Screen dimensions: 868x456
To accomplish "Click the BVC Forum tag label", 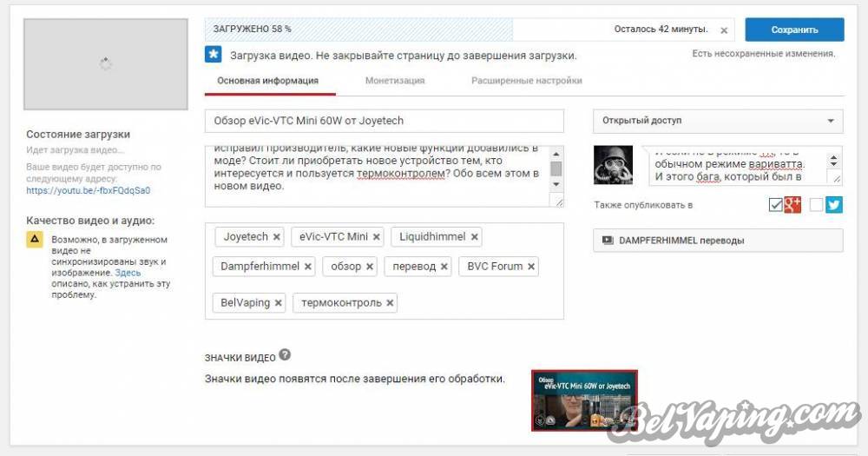I will pyautogui.click(x=495, y=267).
